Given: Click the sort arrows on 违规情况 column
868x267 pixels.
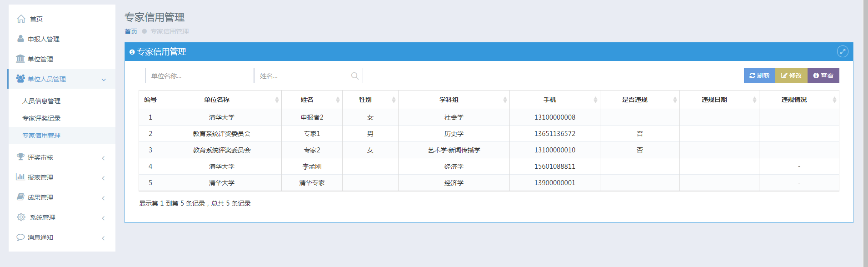Looking at the screenshot, I should [x=834, y=100].
